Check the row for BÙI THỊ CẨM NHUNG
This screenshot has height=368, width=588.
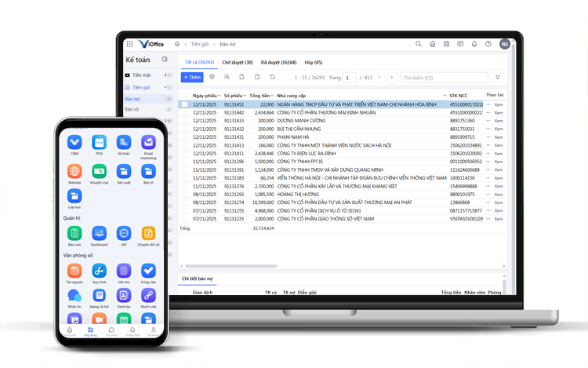coord(184,129)
